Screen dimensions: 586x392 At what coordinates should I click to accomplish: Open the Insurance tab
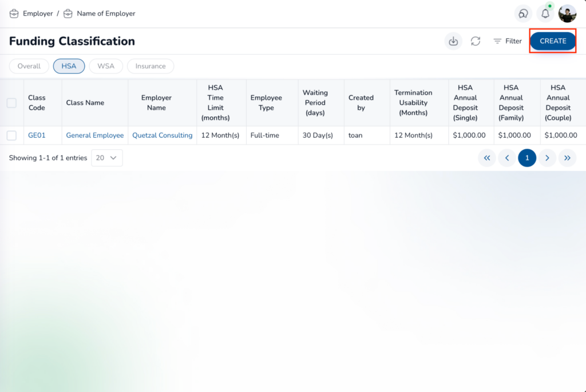click(x=151, y=66)
